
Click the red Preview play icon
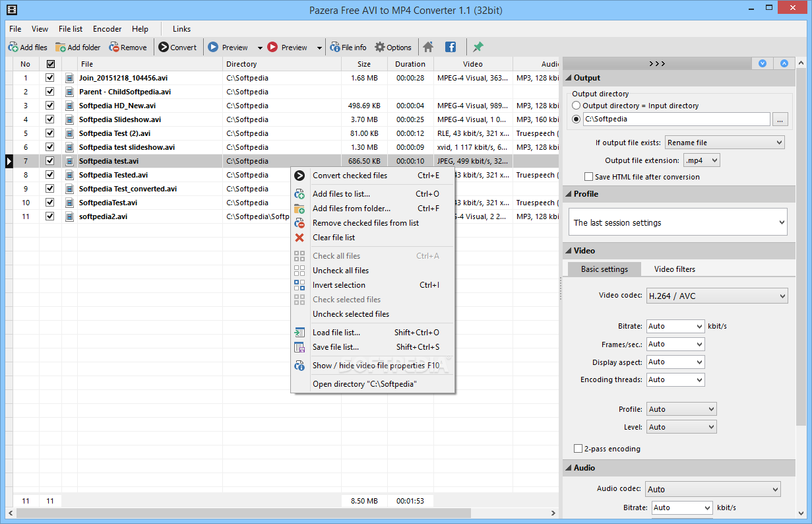coord(272,48)
